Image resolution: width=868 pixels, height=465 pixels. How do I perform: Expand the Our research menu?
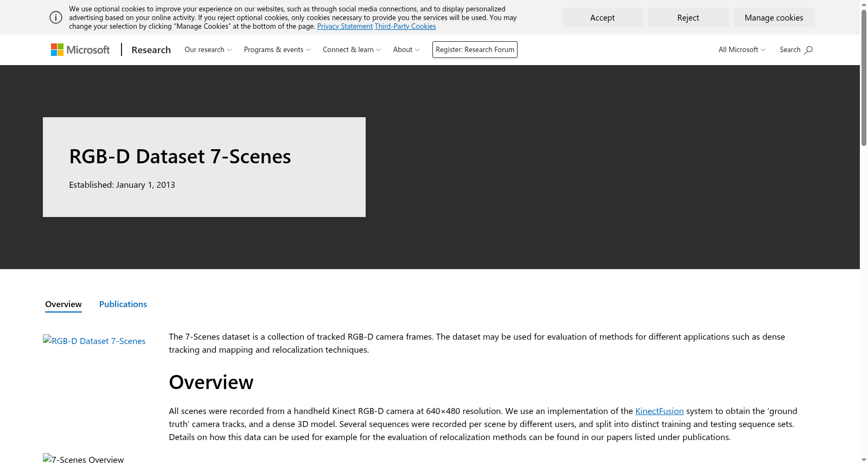coord(208,50)
